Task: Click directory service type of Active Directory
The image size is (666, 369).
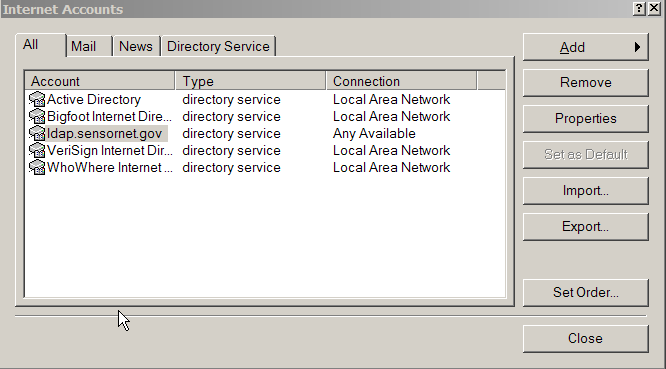Action: pyautogui.click(x=231, y=99)
